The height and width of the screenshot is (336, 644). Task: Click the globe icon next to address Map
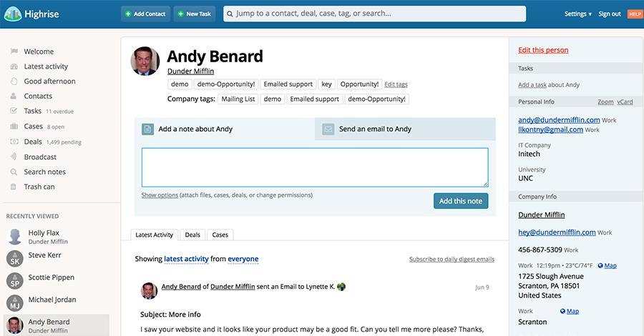(x=600, y=266)
